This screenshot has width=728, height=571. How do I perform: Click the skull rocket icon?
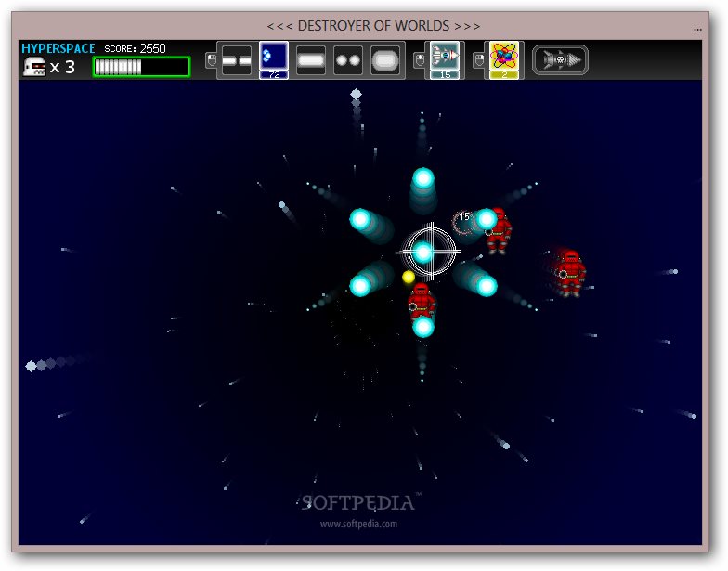pyautogui.click(x=560, y=59)
